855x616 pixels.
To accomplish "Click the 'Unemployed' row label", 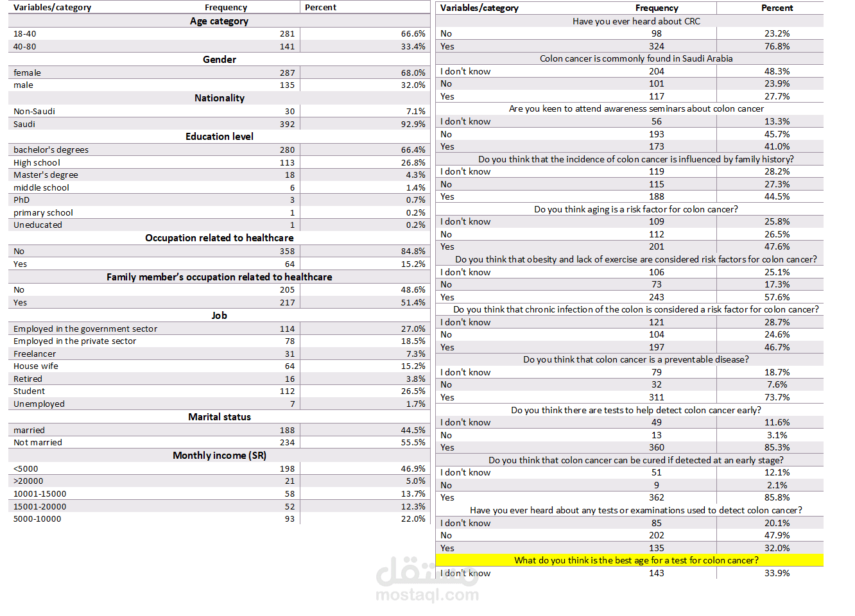I will (x=39, y=404).
